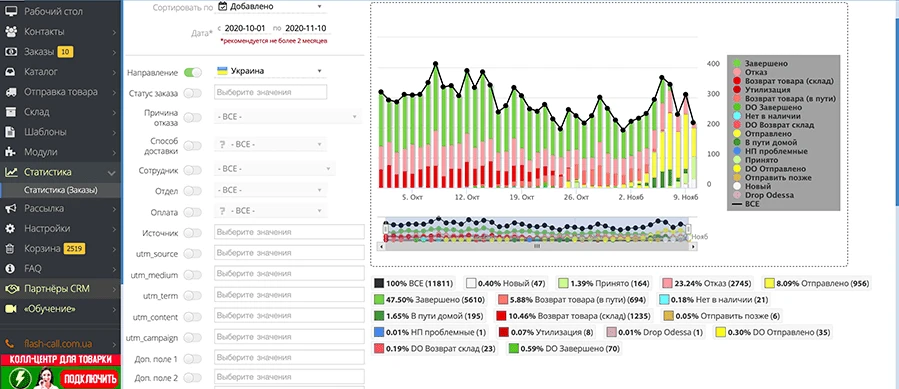Click the chart range navigator scrollbar
Image resolution: width=899 pixels, height=389 pixels.
click(x=537, y=246)
